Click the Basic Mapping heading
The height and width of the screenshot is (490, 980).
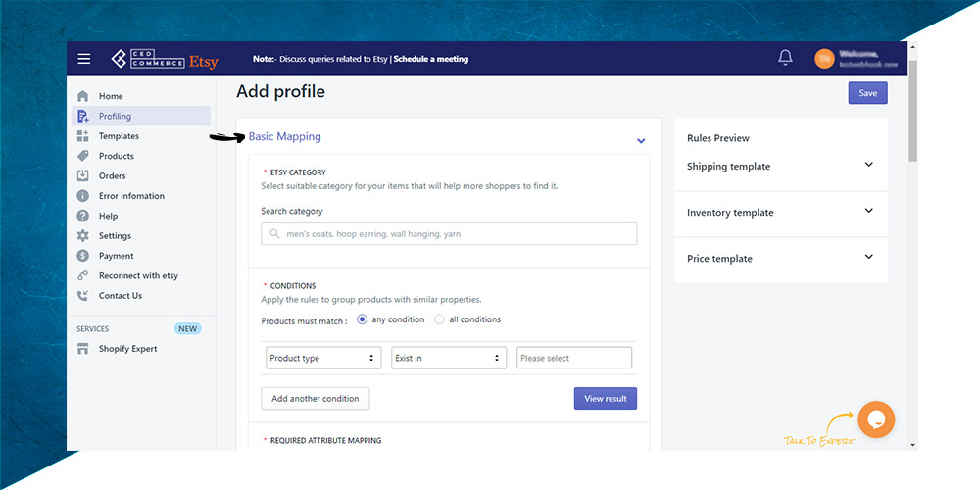284,136
